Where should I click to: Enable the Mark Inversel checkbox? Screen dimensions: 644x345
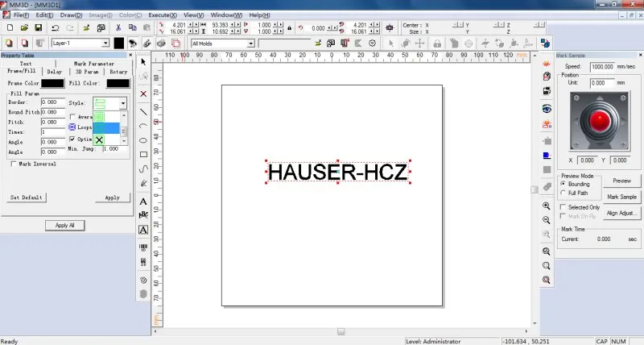pyautogui.click(x=14, y=164)
